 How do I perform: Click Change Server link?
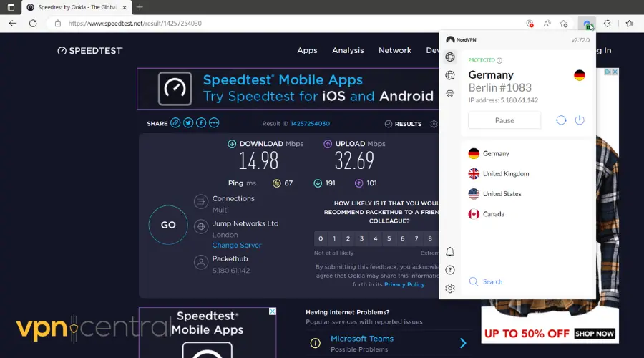(x=237, y=245)
